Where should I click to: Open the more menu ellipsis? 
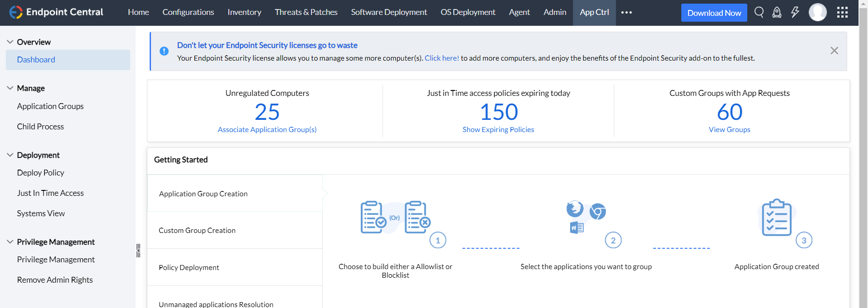tap(627, 13)
